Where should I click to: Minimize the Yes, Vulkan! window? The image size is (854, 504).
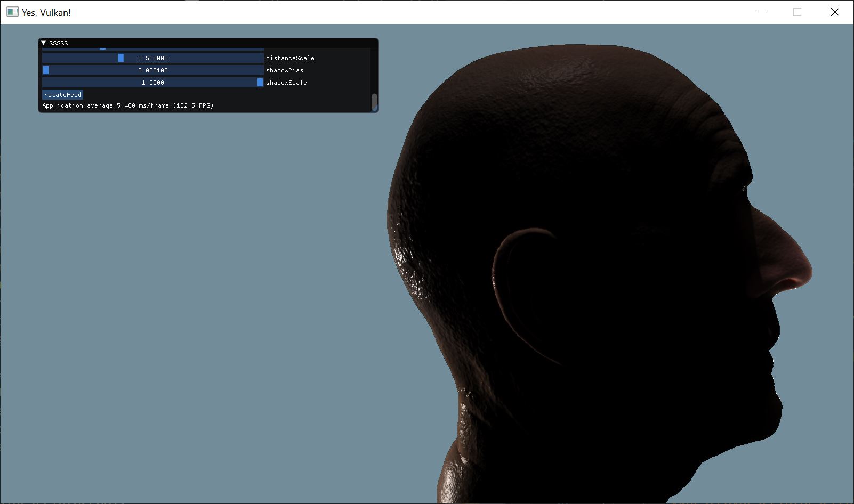pyautogui.click(x=761, y=12)
